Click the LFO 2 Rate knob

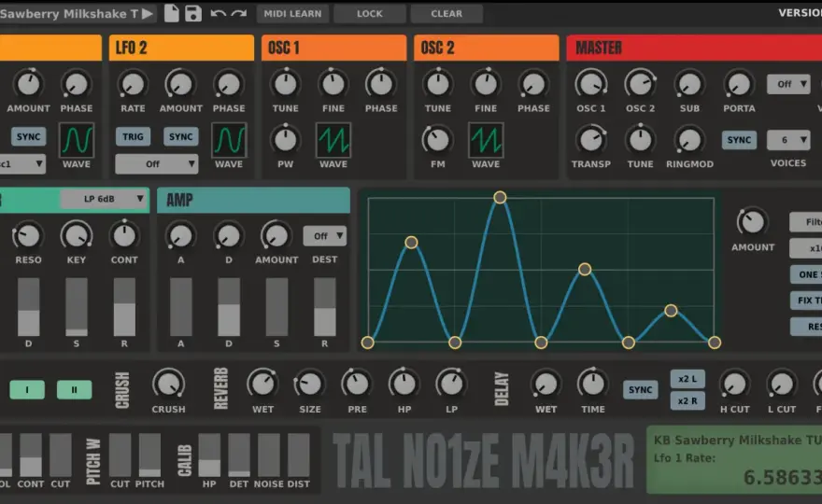[x=133, y=84]
